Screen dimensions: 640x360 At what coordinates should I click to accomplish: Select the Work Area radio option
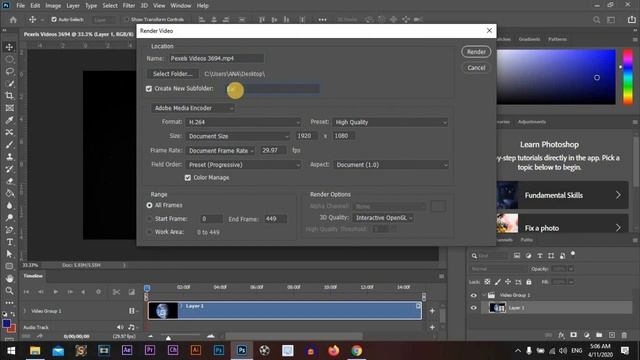click(x=149, y=232)
